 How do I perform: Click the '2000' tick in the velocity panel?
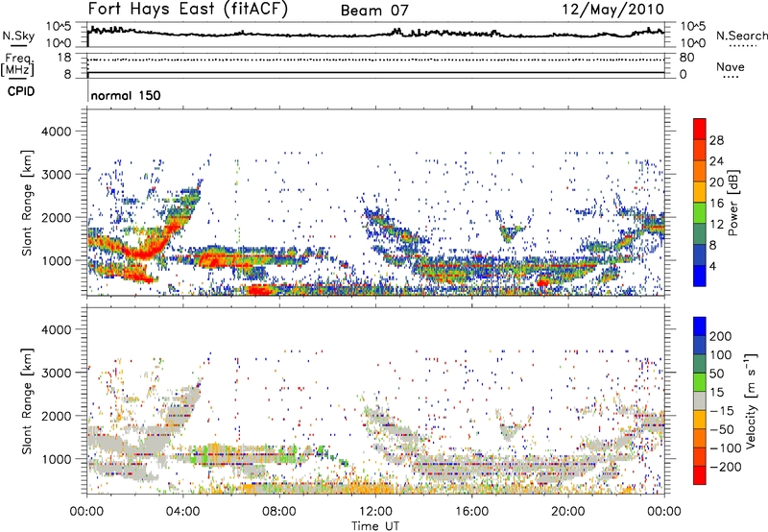pos(56,416)
